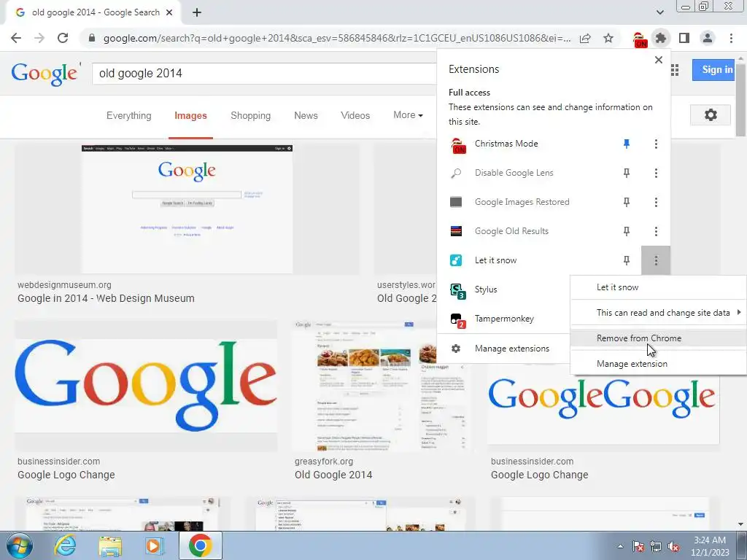Open the Chrome profile avatar icon
The height and width of the screenshot is (560, 747).
(x=708, y=38)
